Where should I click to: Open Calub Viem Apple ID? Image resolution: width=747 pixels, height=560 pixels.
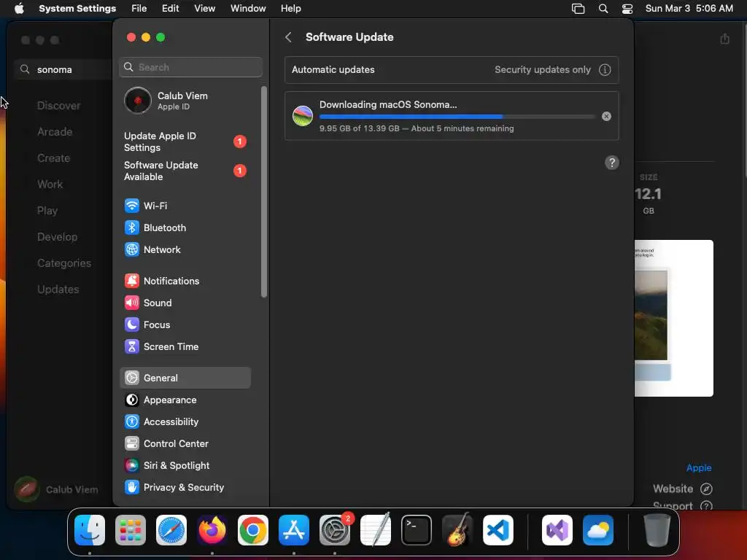(185, 101)
